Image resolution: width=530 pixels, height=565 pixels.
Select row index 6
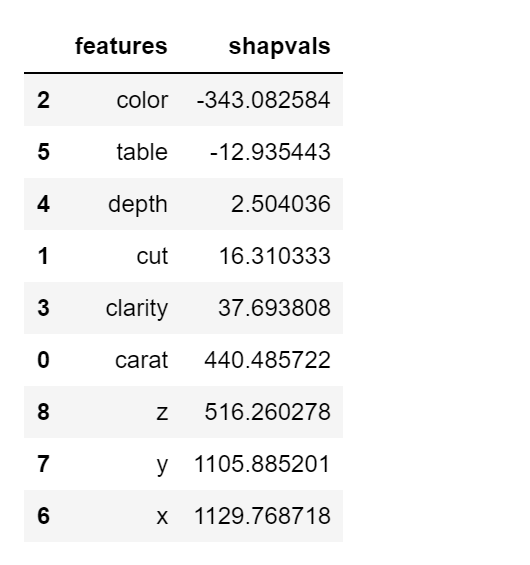pyautogui.click(x=43, y=516)
